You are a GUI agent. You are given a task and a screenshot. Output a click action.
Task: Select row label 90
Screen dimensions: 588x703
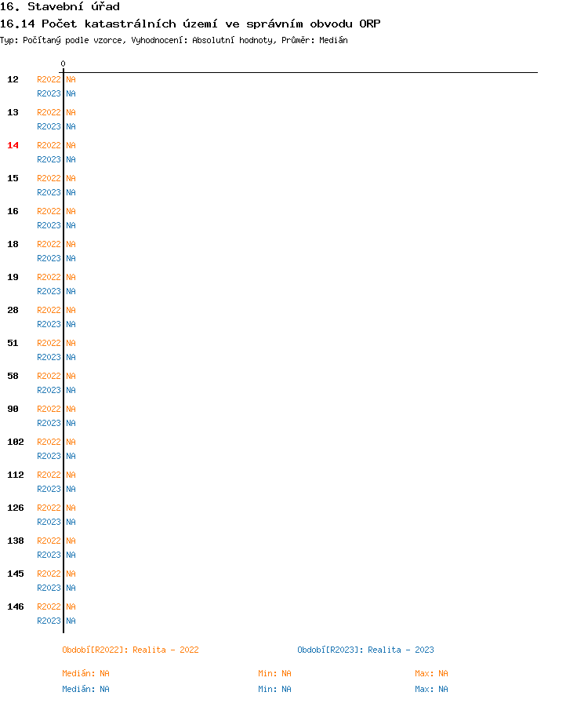point(13,409)
